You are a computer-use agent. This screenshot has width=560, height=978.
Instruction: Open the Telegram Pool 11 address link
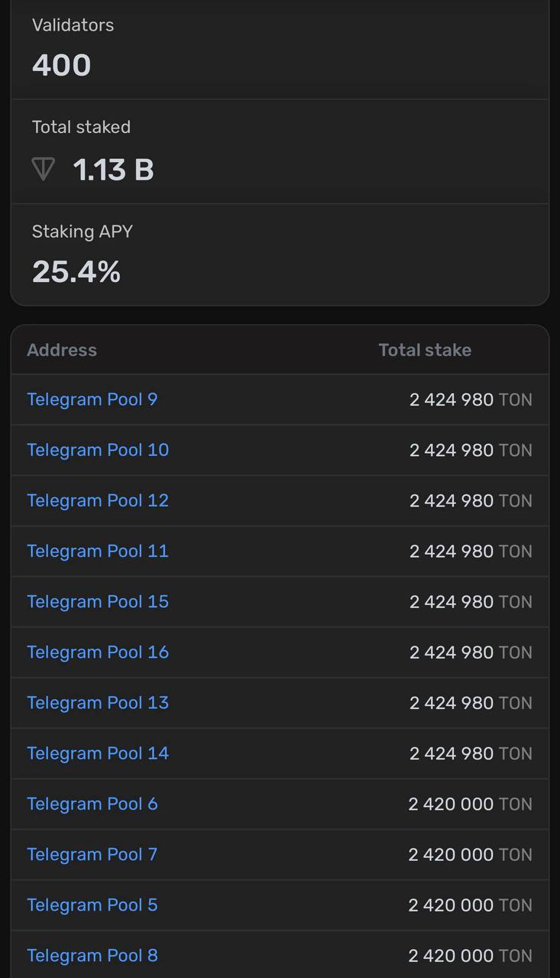pyautogui.click(x=98, y=551)
